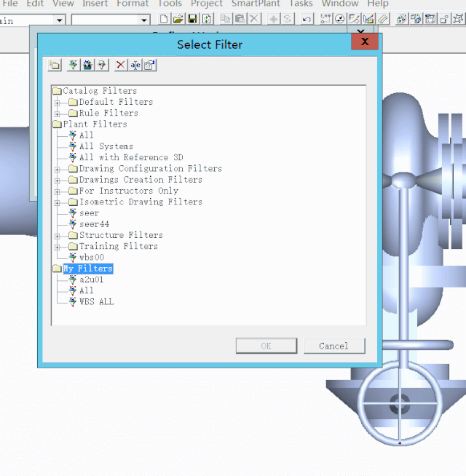Click the Move icon in main toolbar
Screen dimensions: 466x476
[x=273, y=19]
